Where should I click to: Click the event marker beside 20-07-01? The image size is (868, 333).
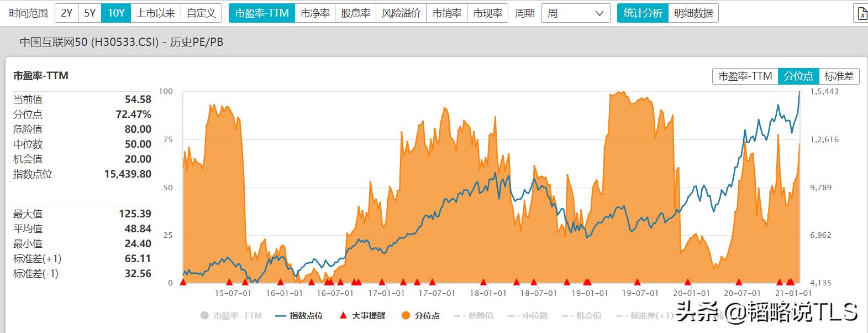click(739, 282)
